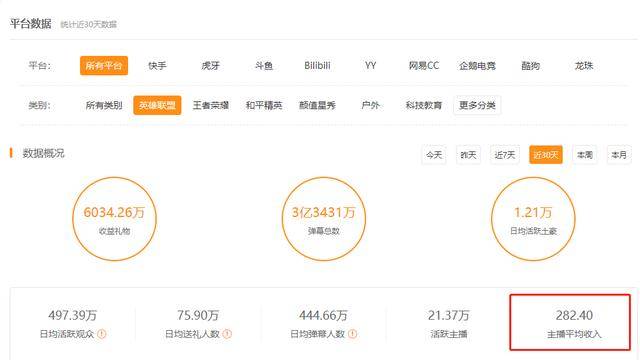Select 科技教育 category
This screenshot has width=640, height=360.
point(424,105)
